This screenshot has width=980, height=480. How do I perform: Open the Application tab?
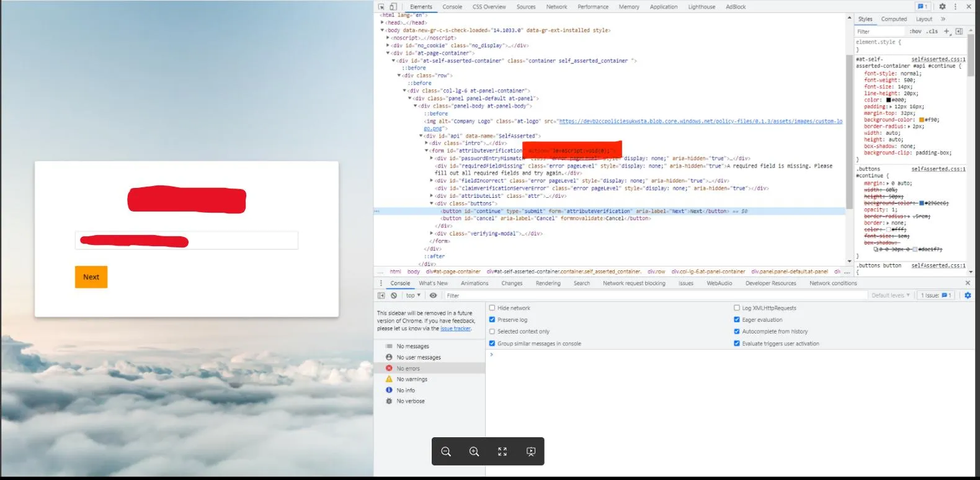[x=664, y=7]
